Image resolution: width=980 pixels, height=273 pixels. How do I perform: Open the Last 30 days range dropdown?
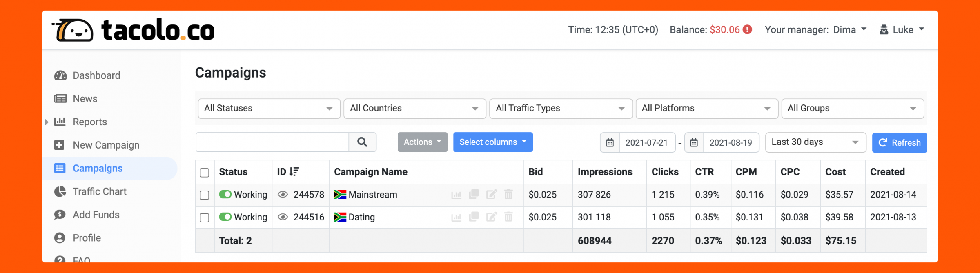(815, 142)
